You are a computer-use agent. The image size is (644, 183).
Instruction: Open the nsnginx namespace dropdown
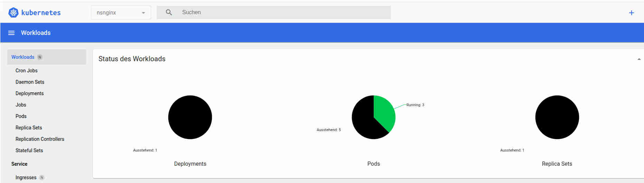point(121,13)
